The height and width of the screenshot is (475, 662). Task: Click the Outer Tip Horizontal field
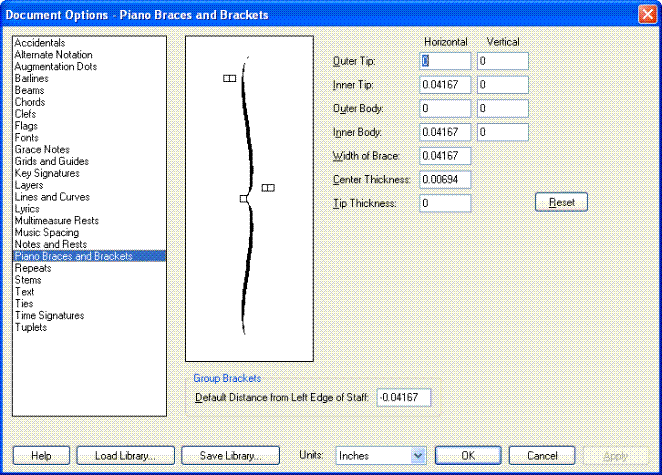coord(445,61)
